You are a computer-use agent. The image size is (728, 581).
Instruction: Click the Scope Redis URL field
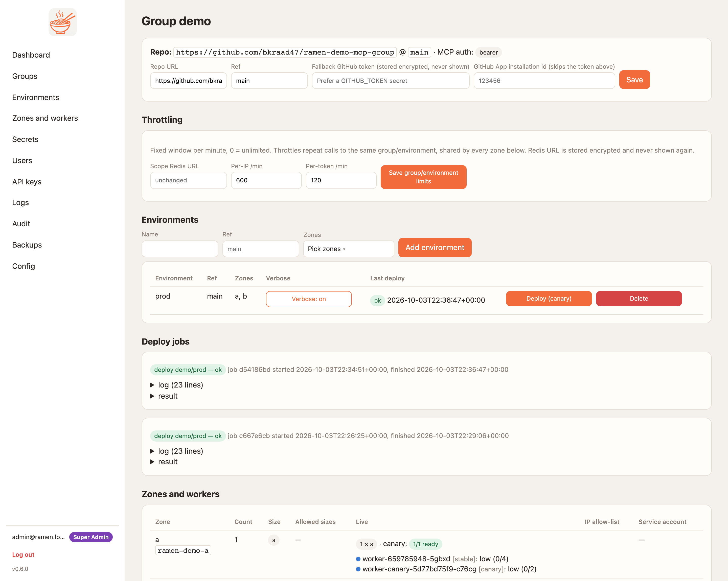pyautogui.click(x=188, y=181)
